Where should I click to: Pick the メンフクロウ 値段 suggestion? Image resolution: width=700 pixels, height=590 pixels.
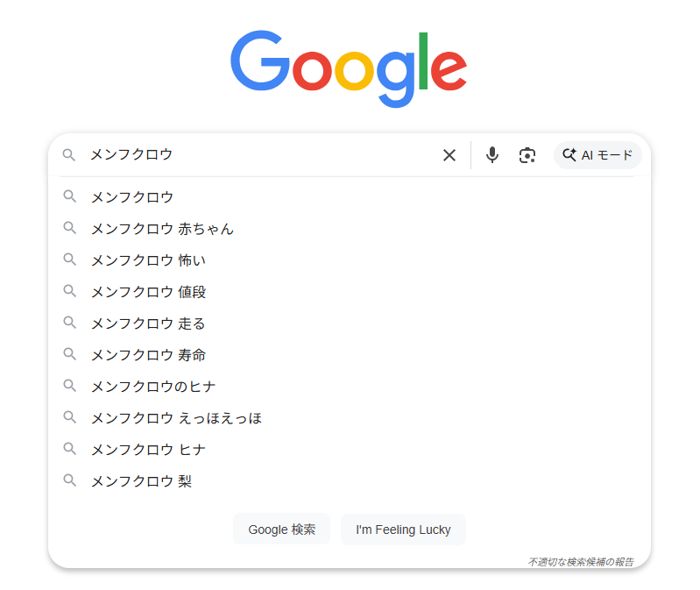pos(148,292)
